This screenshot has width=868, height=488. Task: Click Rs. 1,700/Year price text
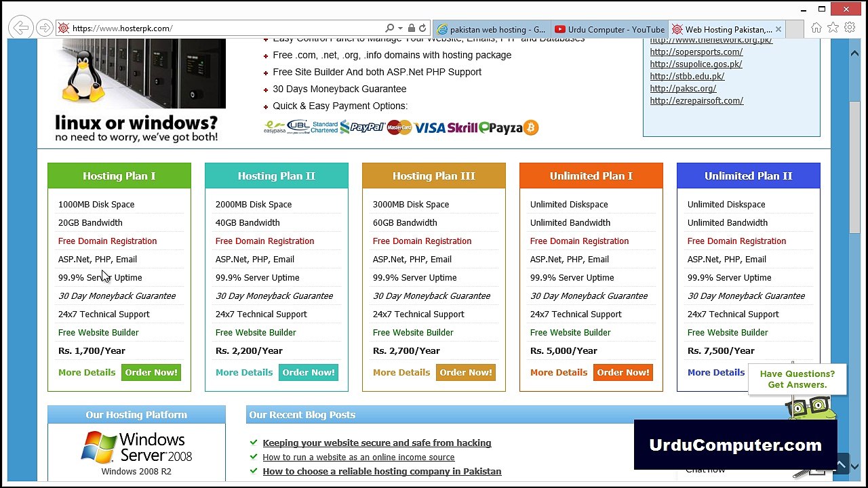(92, 350)
